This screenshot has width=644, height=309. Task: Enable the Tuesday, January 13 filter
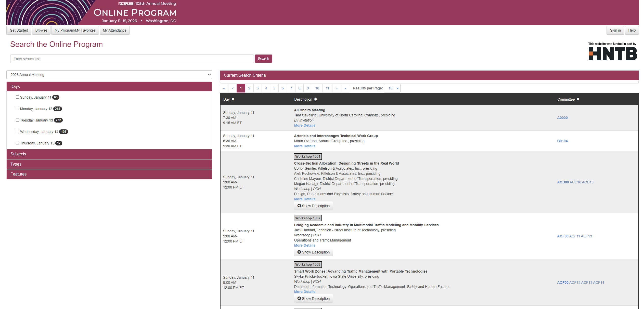pos(17,120)
